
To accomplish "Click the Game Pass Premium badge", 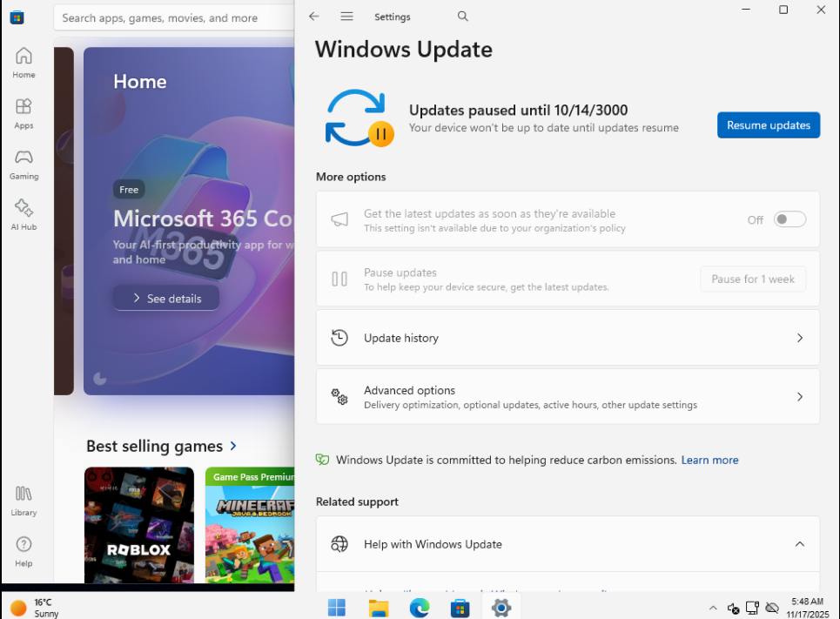I will coord(252,476).
